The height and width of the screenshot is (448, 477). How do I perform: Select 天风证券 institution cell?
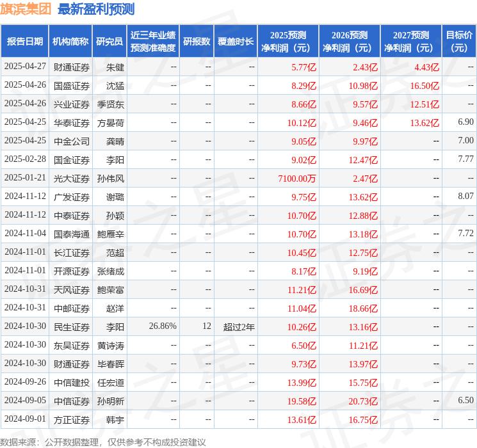[72, 290]
